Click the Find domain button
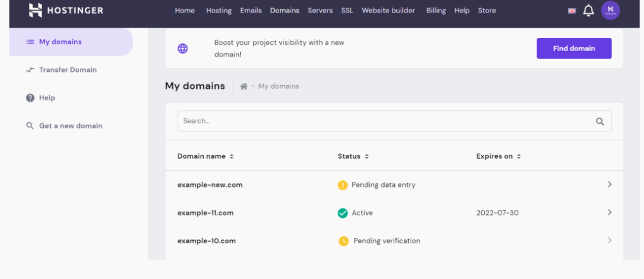 [x=574, y=48]
